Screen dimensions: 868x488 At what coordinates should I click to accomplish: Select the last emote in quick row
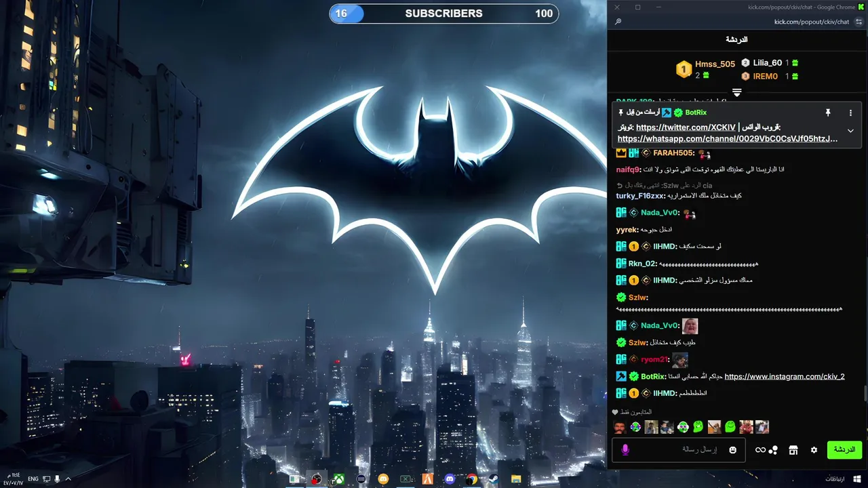[x=762, y=427]
